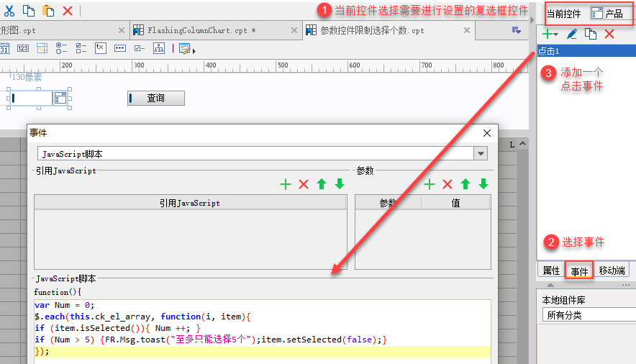Viewport: 636px width, 364px height.
Task: Select the text area widget icon
Action: pos(101,48)
